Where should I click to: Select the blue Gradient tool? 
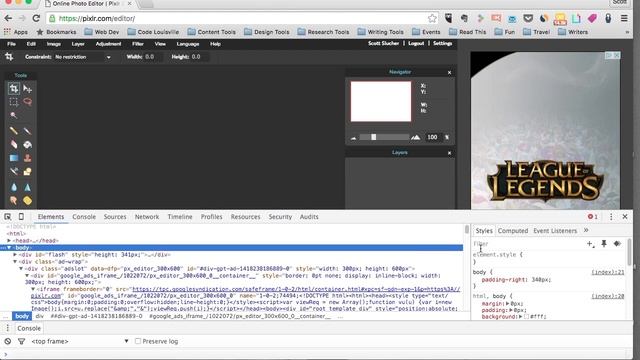point(14,158)
